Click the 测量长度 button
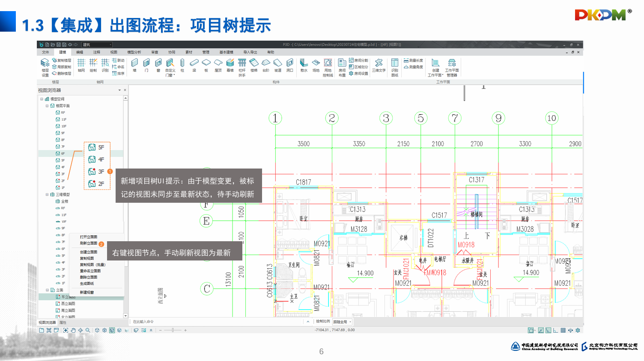Screen dimensions: 644x361 coord(413,60)
